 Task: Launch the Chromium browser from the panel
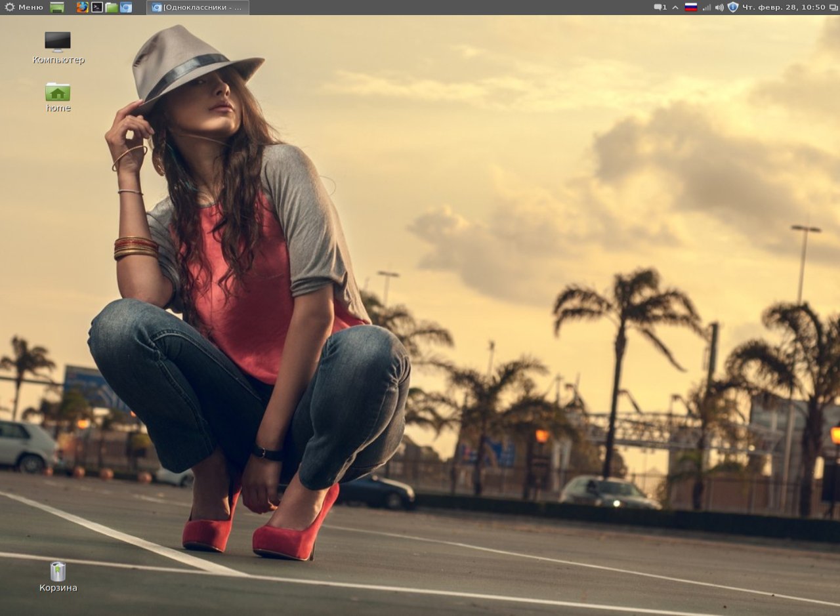point(126,7)
